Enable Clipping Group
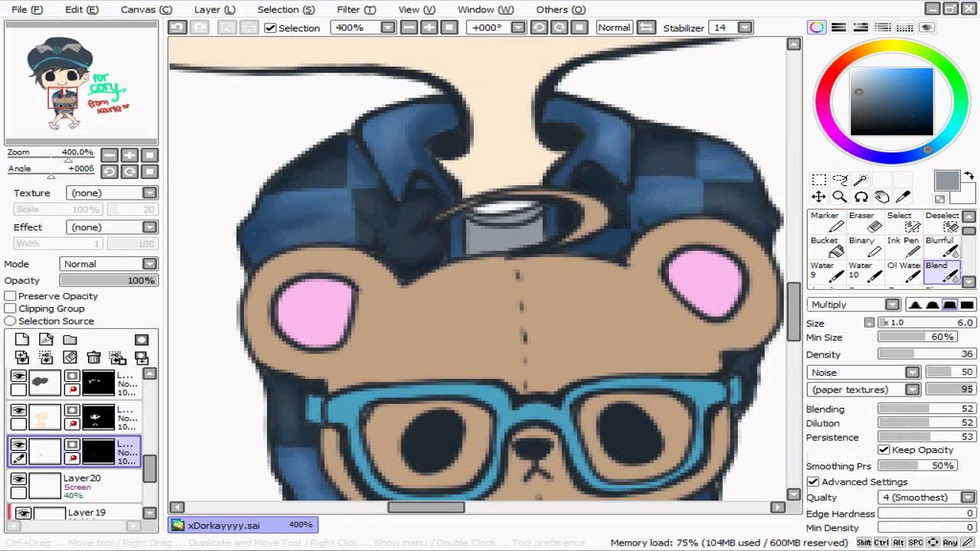 pyautogui.click(x=11, y=308)
